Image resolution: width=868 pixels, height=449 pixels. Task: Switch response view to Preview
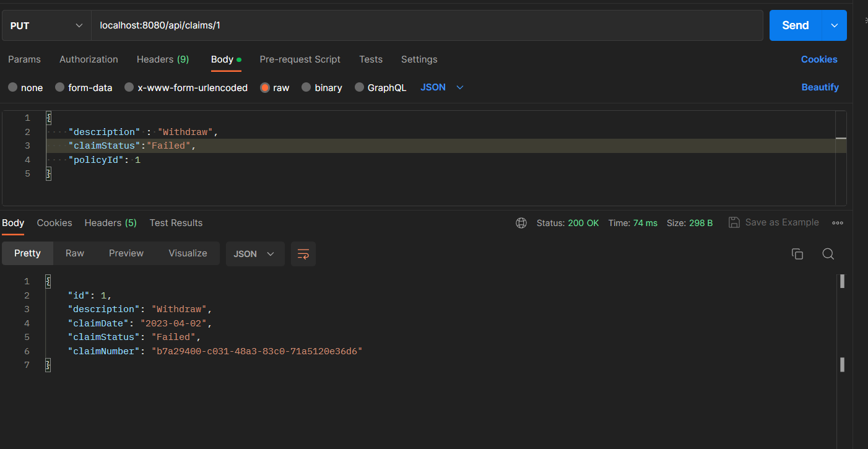[126, 253]
